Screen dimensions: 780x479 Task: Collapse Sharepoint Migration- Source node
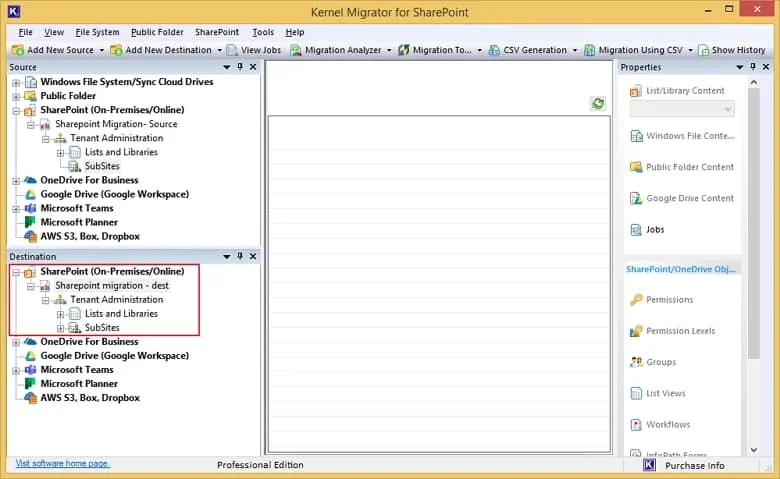[31, 125]
